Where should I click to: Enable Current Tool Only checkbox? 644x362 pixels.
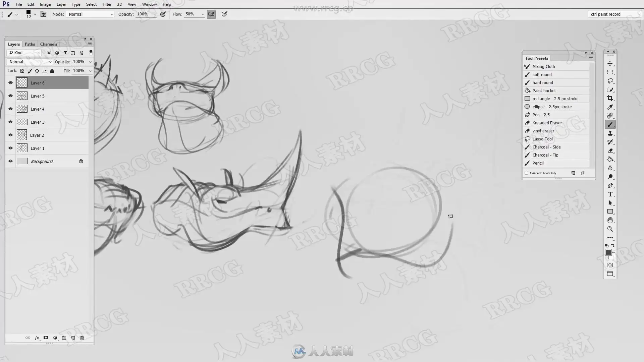(x=527, y=173)
